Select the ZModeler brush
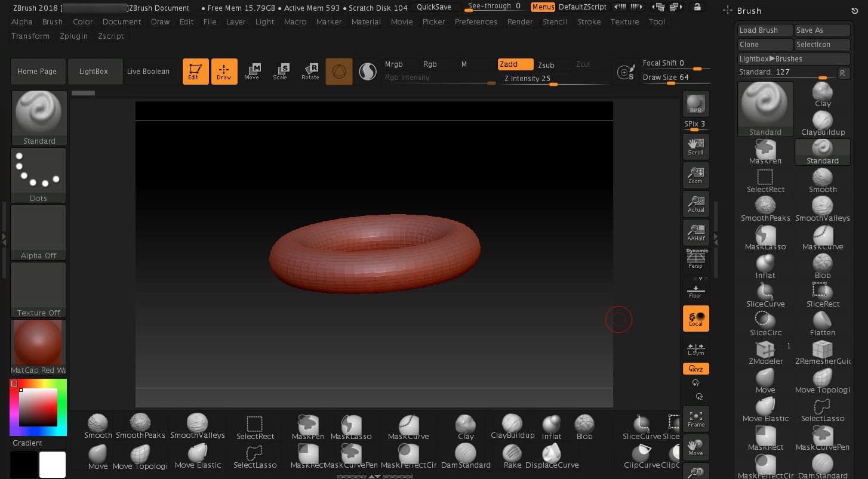868x479 pixels. 765,352
